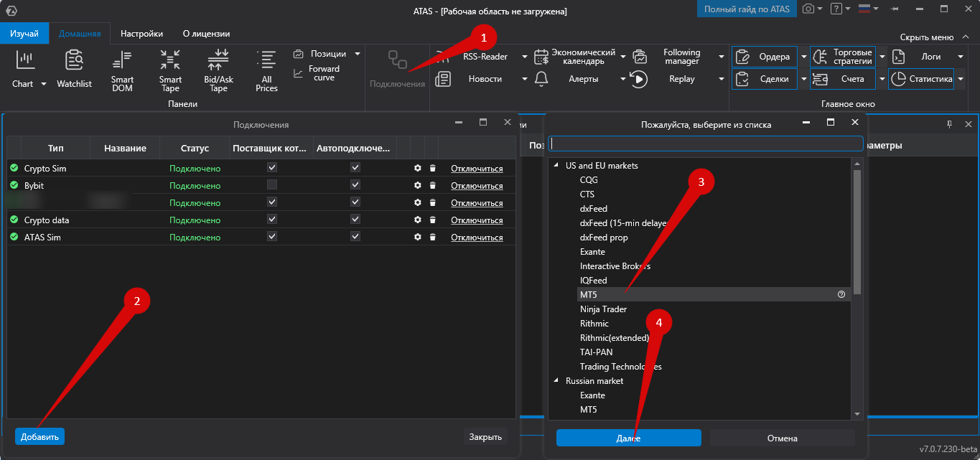Focus the connection list search field

click(x=705, y=144)
